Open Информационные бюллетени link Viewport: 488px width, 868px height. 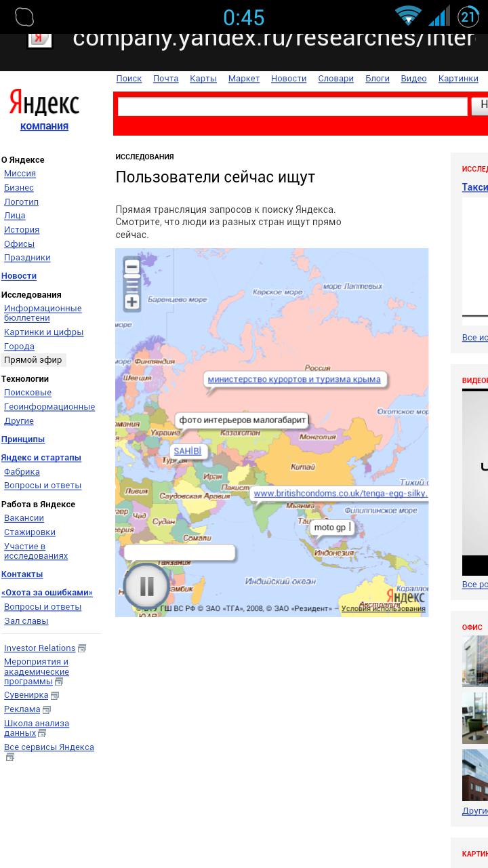click(43, 313)
